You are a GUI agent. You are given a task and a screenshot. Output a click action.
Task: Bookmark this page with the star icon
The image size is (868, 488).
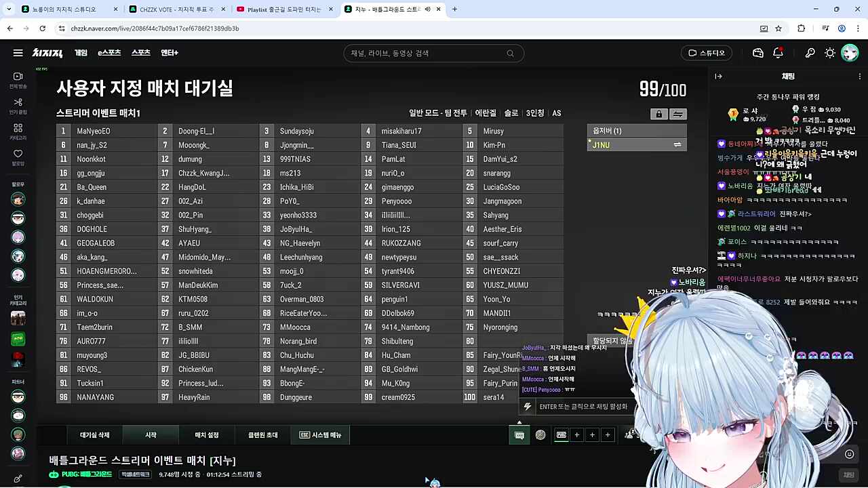[x=778, y=28]
